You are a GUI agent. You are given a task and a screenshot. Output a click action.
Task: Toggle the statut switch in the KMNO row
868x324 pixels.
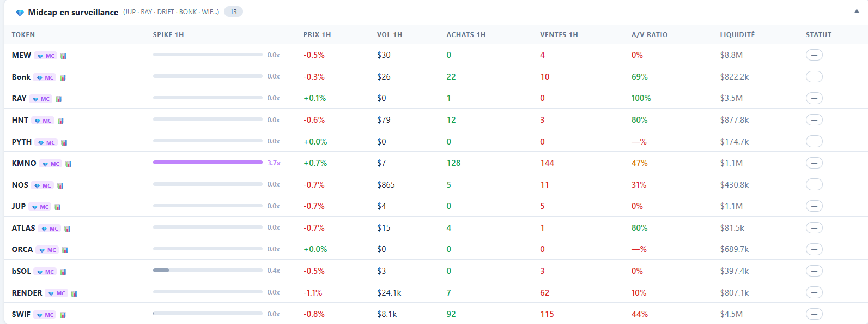coord(814,163)
